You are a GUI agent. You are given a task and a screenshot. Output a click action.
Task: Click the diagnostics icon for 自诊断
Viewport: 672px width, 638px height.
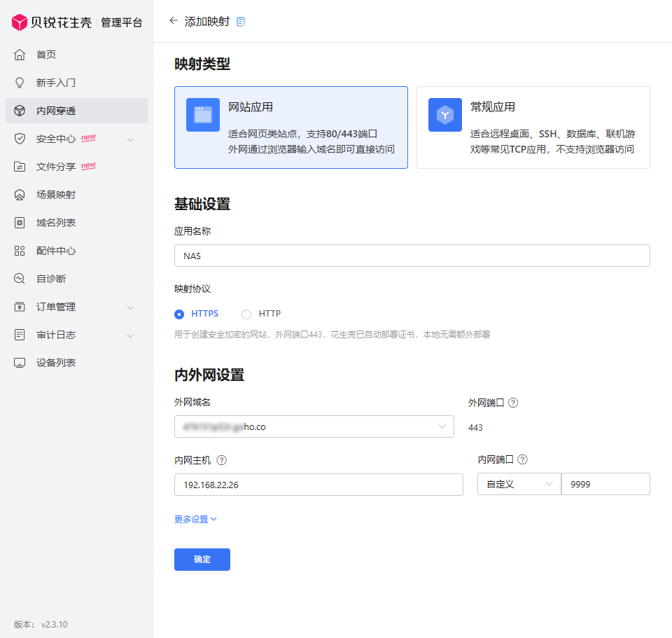[20, 279]
